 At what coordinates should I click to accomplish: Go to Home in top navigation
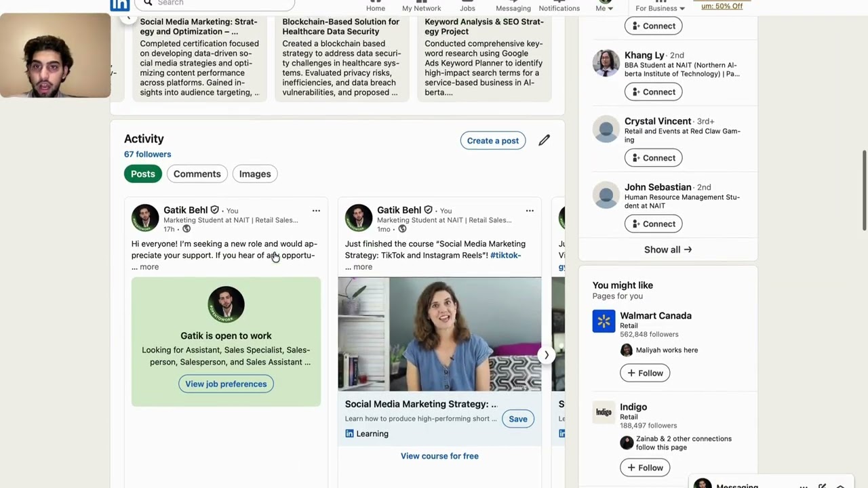click(x=376, y=7)
